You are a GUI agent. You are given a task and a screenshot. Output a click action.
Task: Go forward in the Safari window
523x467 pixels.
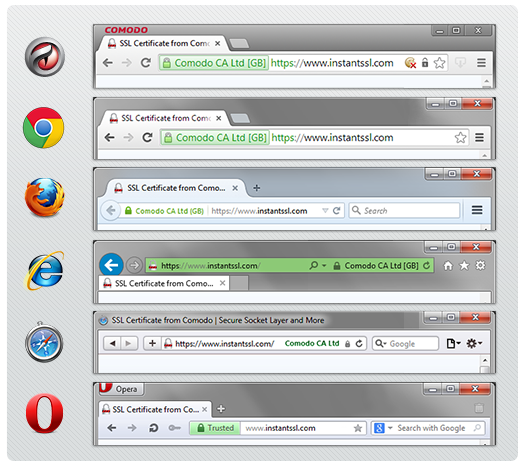(128, 343)
